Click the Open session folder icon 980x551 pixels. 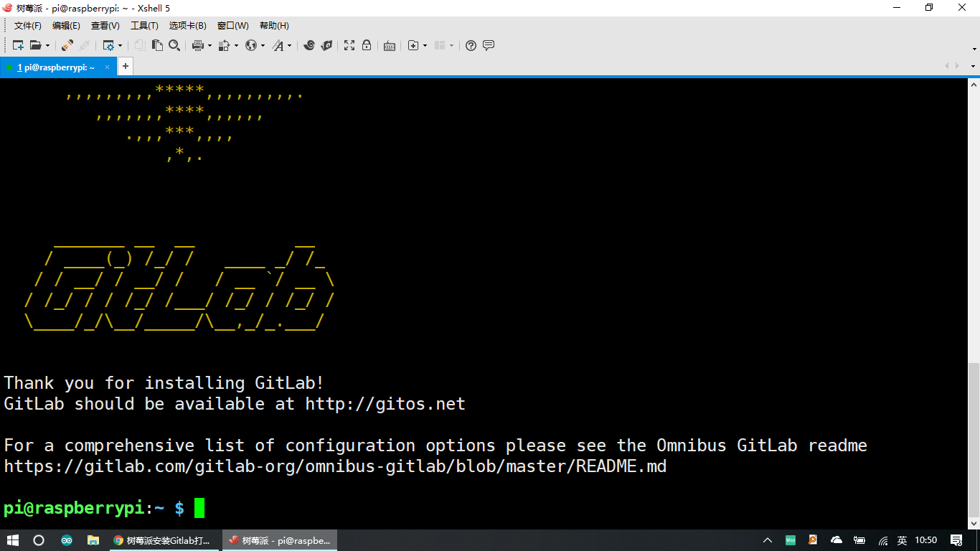coord(35,45)
